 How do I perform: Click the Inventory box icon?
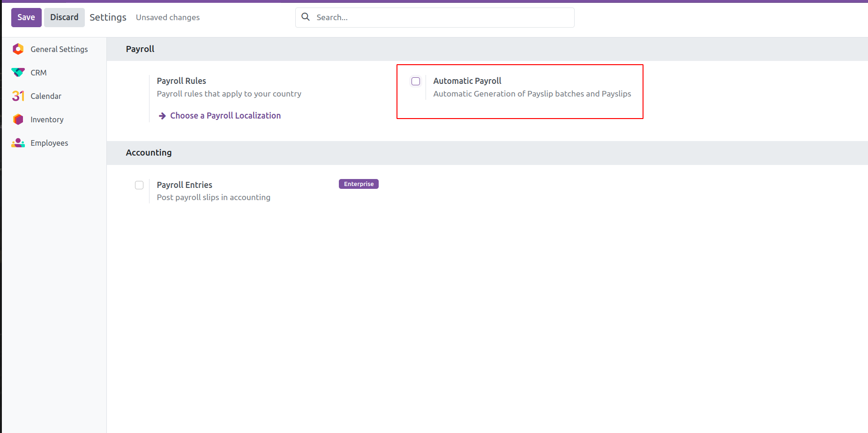pos(18,119)
